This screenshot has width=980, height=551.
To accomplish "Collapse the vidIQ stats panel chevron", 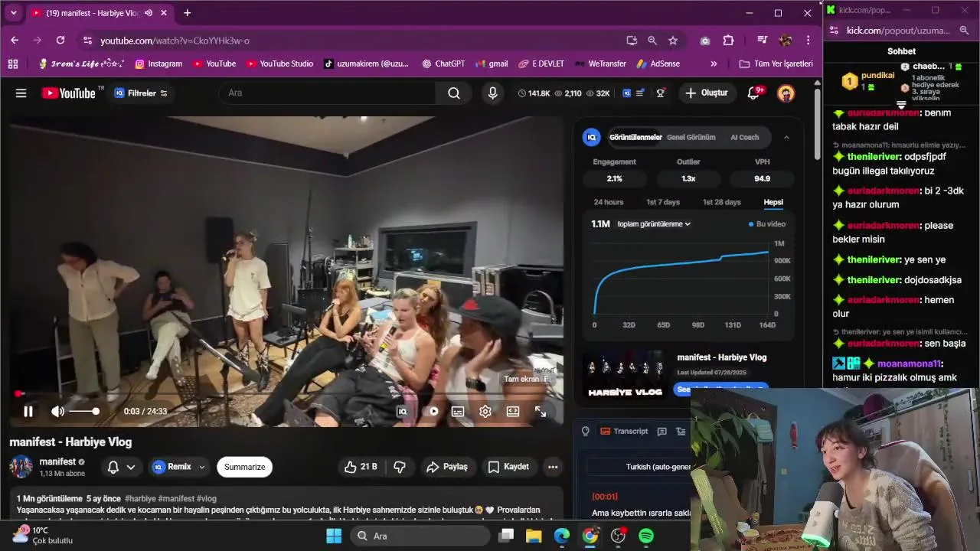I will [786, 138].
